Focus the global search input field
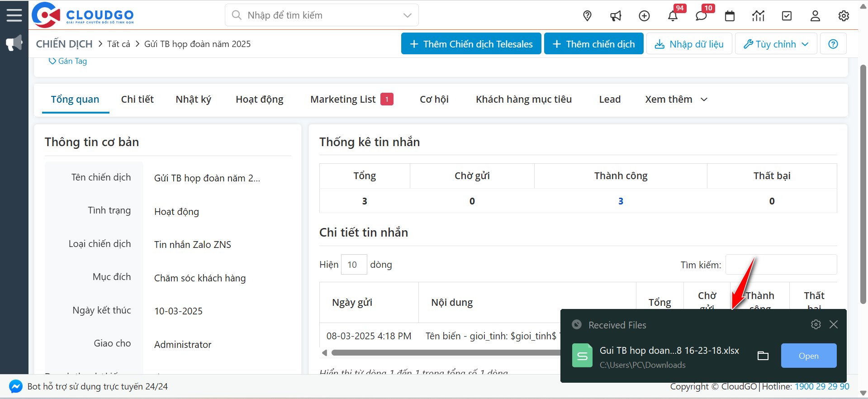Screen dimensions: 868x399 (x=321, y=15)
